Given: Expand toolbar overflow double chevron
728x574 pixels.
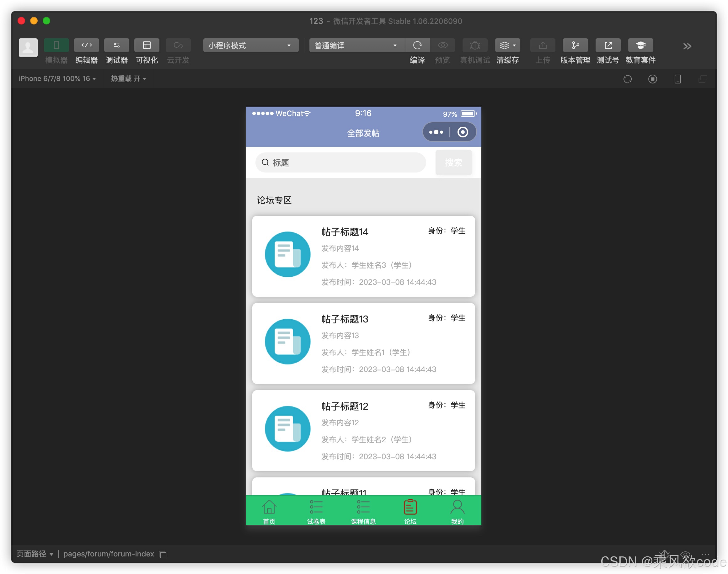Looking at the screenshot, I should tap(687, 46).
